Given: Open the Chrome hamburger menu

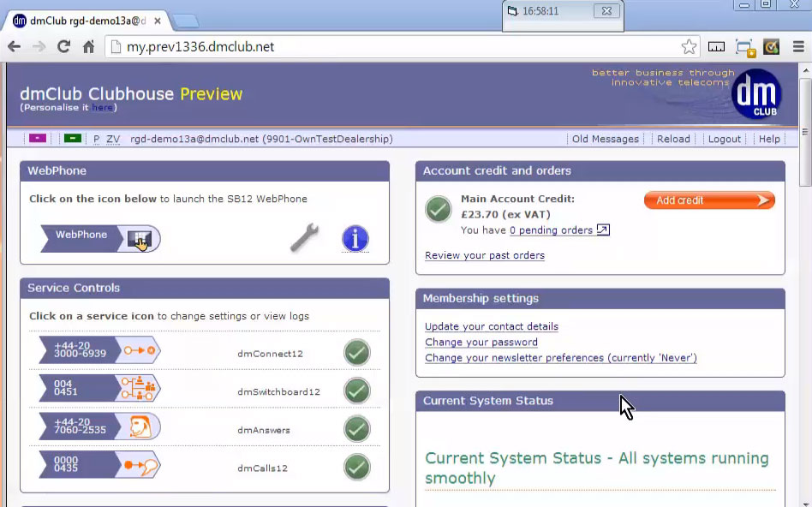Looking at the screenshot, I should [798, 47].
